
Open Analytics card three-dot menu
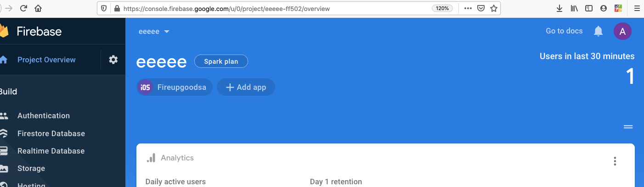click(615, 161)
